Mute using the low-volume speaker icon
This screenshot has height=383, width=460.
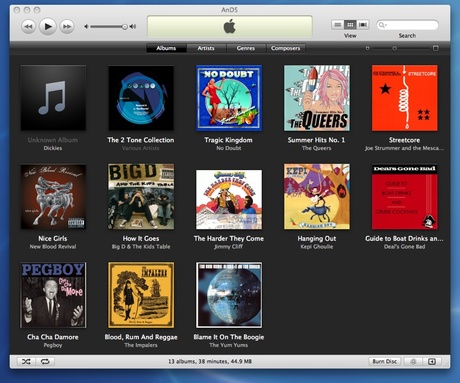tap(86, 26)
